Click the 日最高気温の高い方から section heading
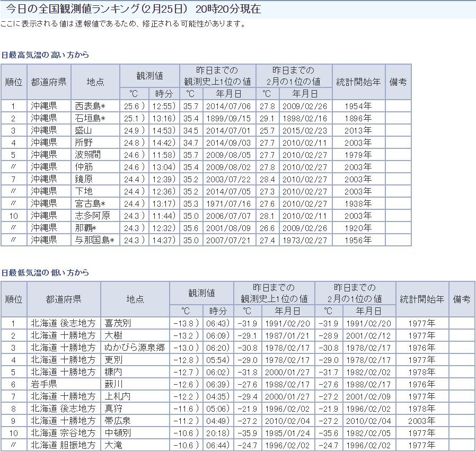This screenshot has height=452, width=476. pyautogui.click(x=45, y=55)
